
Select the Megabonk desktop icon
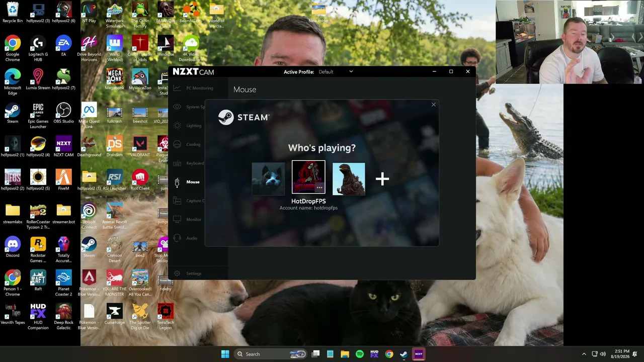coord(115,79)
